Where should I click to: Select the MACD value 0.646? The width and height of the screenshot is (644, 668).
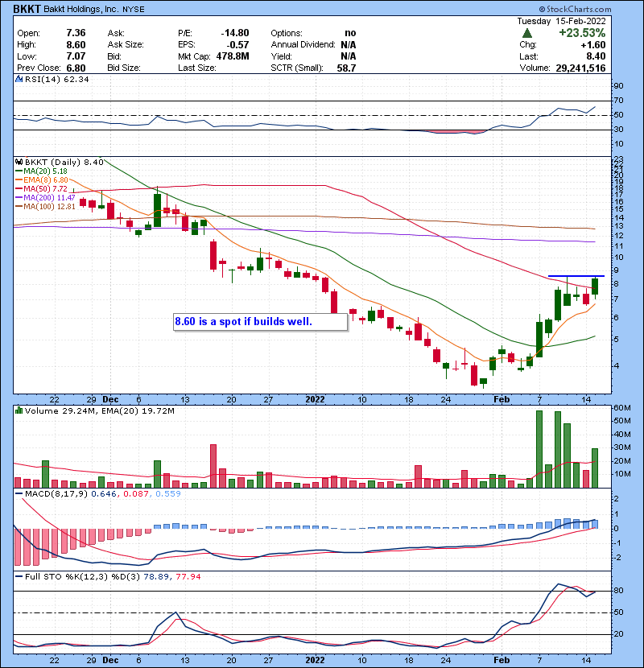pyautogui.click(x=103, y=494)
